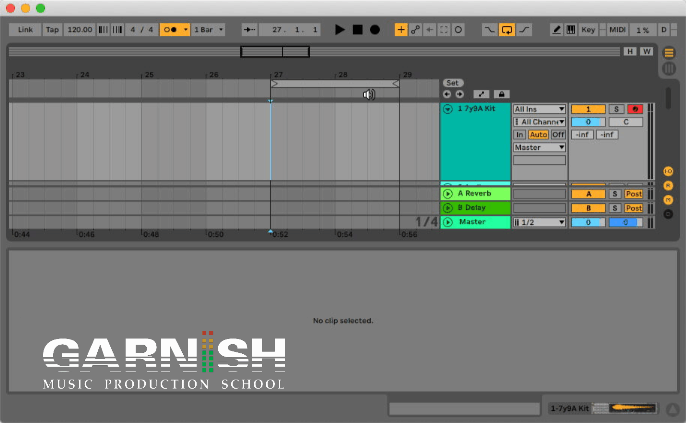Screen dimensions: 686x423
Task: Set monitoring to In
Action: tap(519, 134)
